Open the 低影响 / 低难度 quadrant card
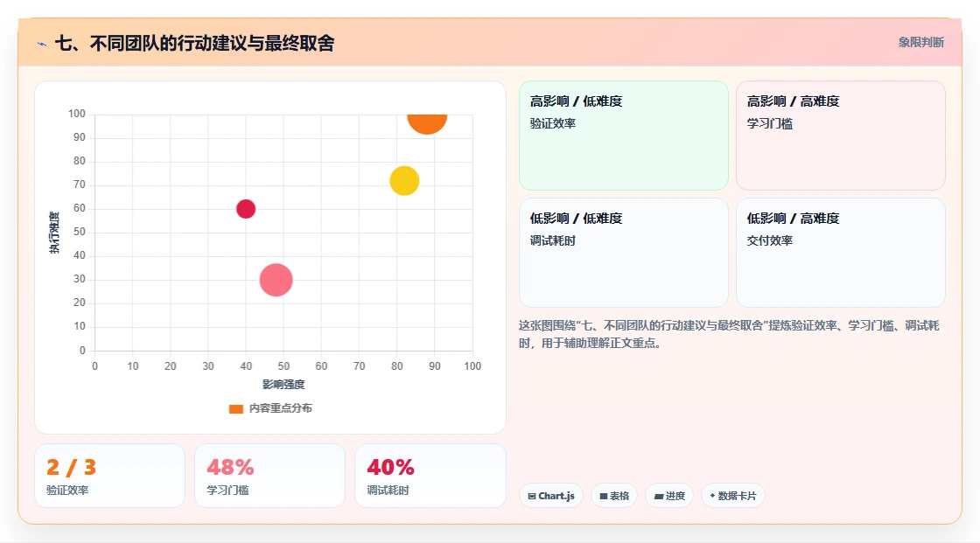This screenshot has height=543, width=980. tap(624, 253)
